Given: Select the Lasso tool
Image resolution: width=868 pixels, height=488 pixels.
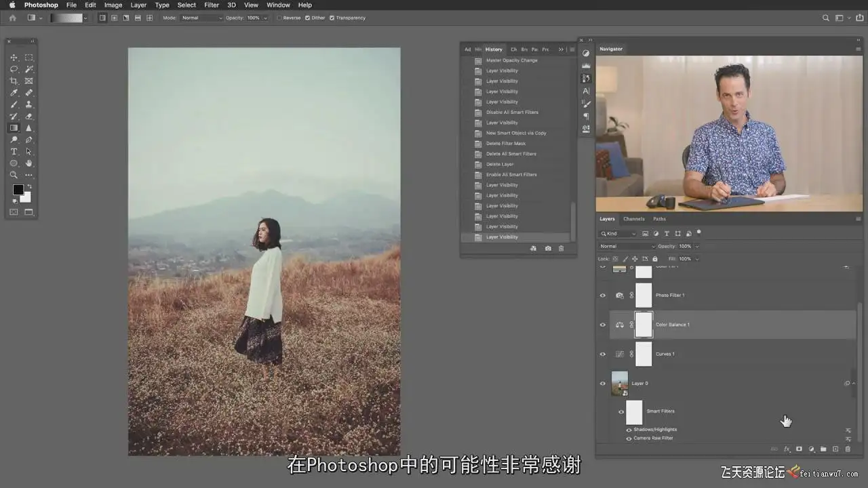Looking at the screenshot, I should point(14,69).
